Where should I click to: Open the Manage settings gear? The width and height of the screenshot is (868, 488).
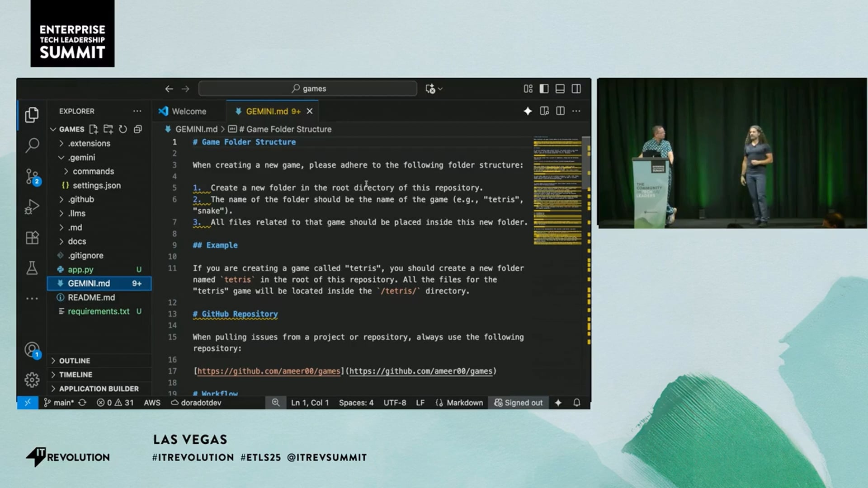click(x=32, y=380)
